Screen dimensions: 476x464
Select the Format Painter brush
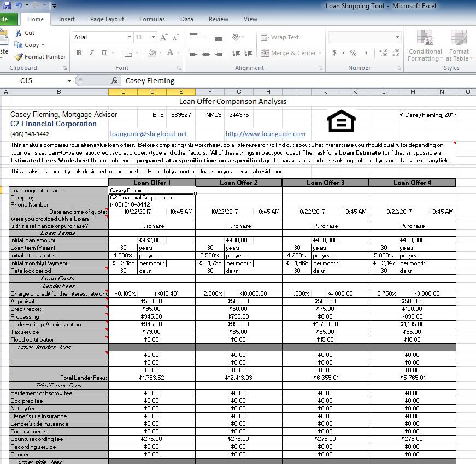(x=19, y=57)
